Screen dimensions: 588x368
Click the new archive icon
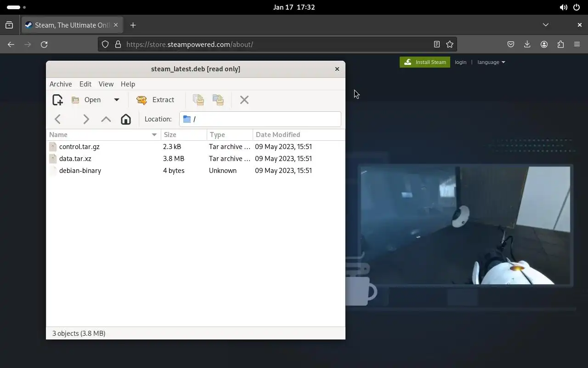click(57, 100)
